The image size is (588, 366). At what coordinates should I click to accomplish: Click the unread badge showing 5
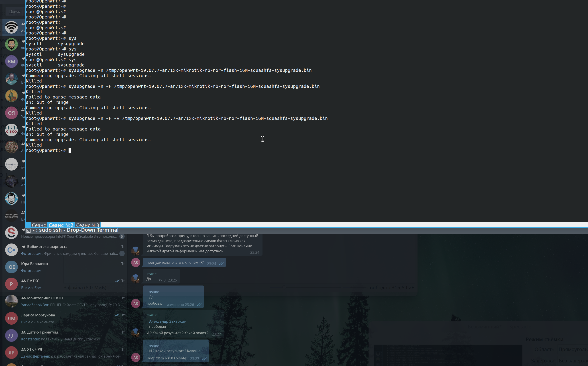122,237
